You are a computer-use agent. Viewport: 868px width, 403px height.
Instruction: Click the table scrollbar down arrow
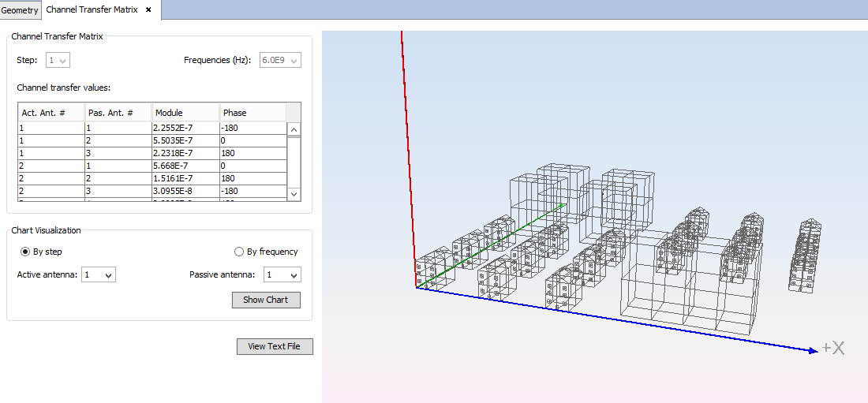[x=294, y=193]
